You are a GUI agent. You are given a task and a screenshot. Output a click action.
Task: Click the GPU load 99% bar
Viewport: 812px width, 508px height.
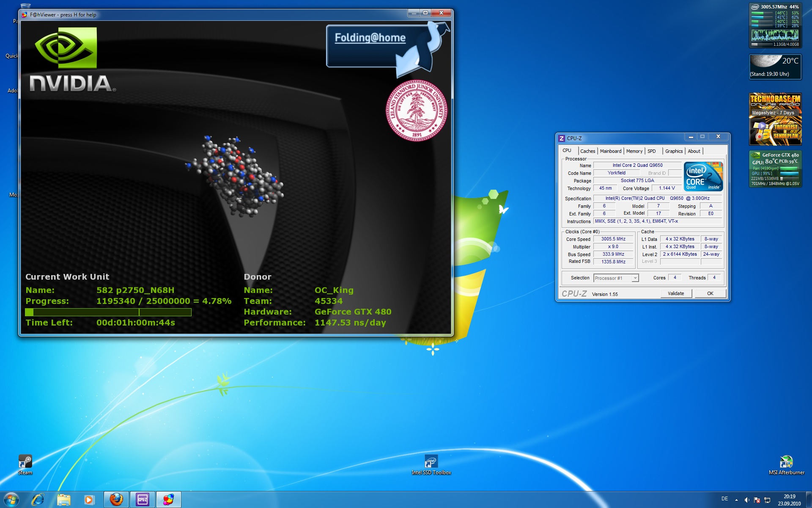789,174
